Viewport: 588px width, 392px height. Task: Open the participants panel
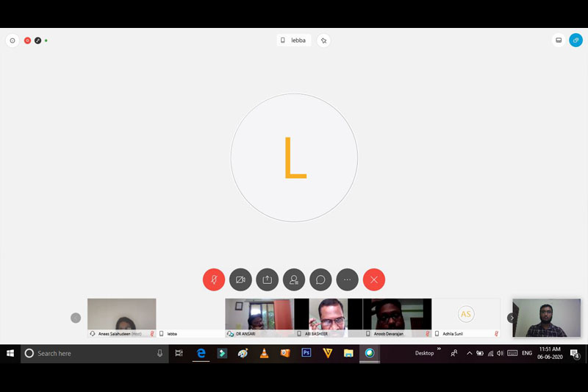click(294, 279)
